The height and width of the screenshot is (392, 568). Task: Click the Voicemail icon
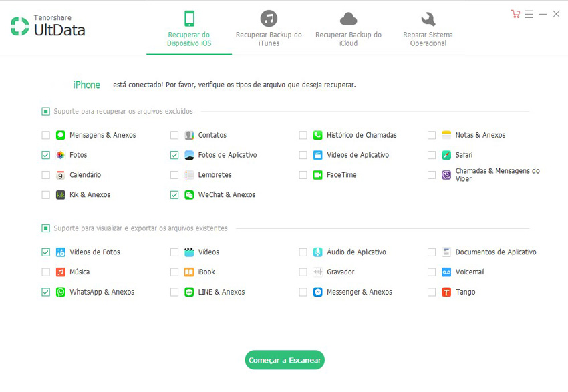click(x=446, y=272)
